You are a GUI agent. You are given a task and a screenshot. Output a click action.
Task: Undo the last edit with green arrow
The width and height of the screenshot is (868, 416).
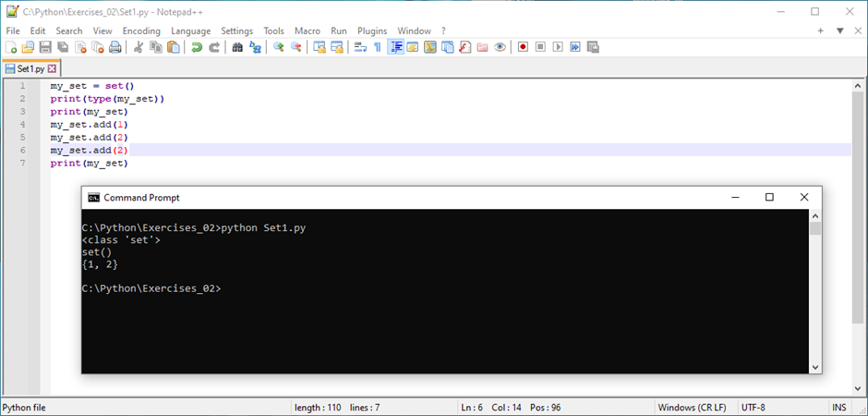[x=197, y=47]
